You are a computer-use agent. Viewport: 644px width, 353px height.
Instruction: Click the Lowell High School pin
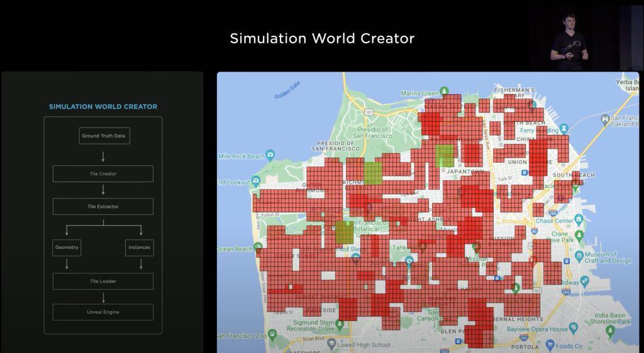click(331, 344)
